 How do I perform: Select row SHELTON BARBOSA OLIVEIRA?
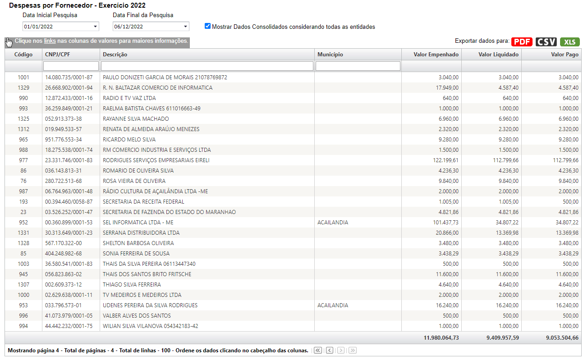(293, 243)
